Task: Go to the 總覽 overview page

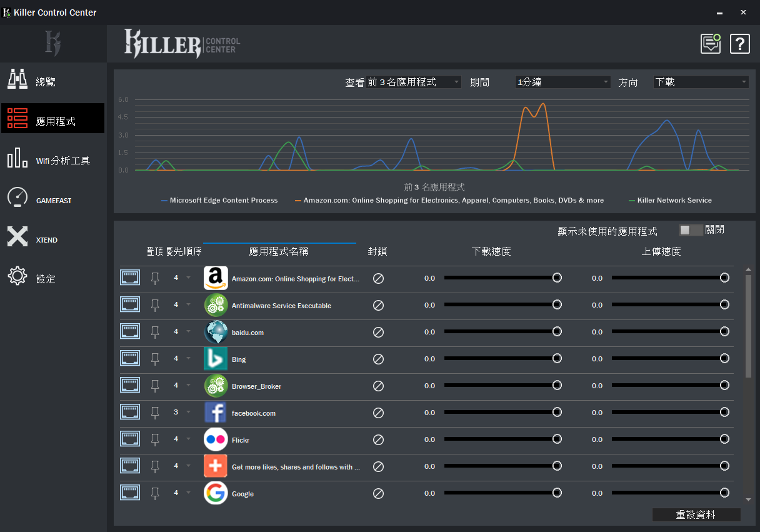Action: click(52, 81)
